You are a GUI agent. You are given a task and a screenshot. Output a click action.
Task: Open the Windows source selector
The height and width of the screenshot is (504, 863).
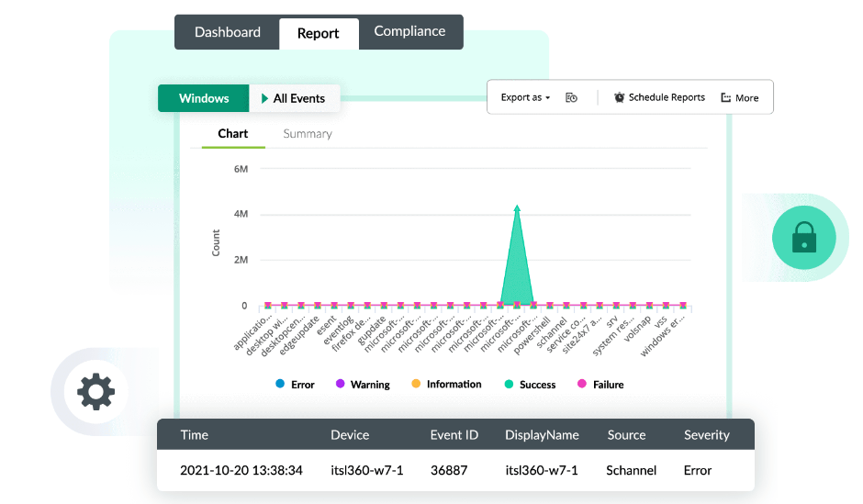point(204,98)
